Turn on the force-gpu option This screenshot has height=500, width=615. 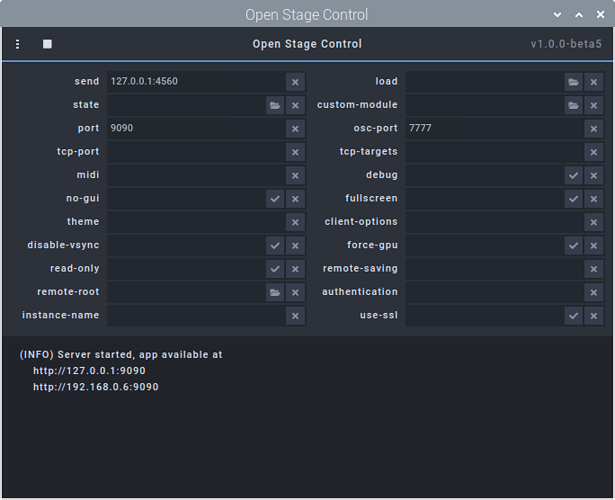573,245
